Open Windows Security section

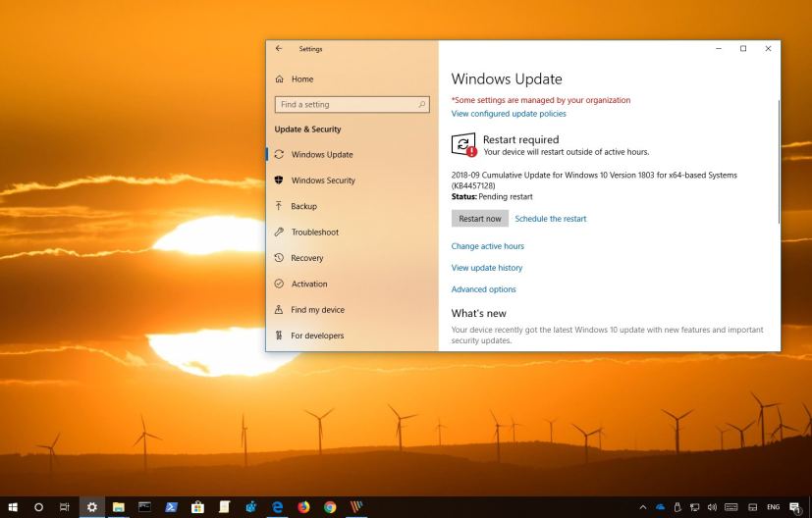pos(352,181)
